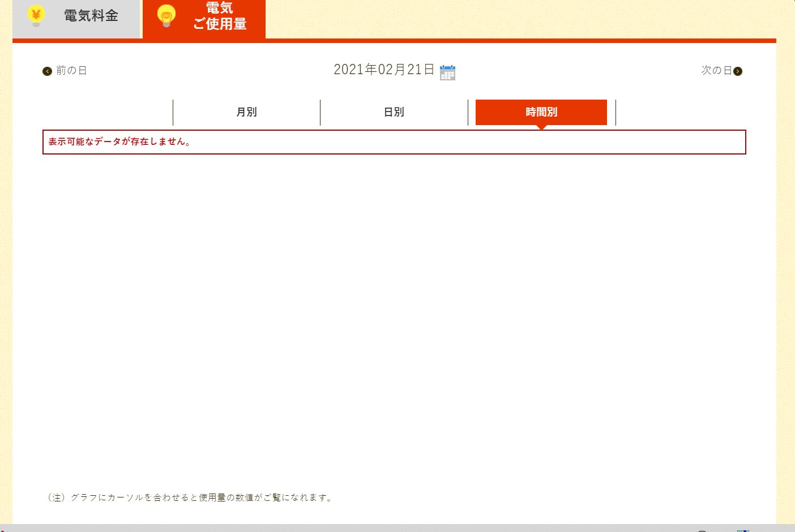The width and height of the screenshot is (795, 532).
Task: Click the lightbulb icon on 電気ご使用量 tab
Action: pos(166,16)
